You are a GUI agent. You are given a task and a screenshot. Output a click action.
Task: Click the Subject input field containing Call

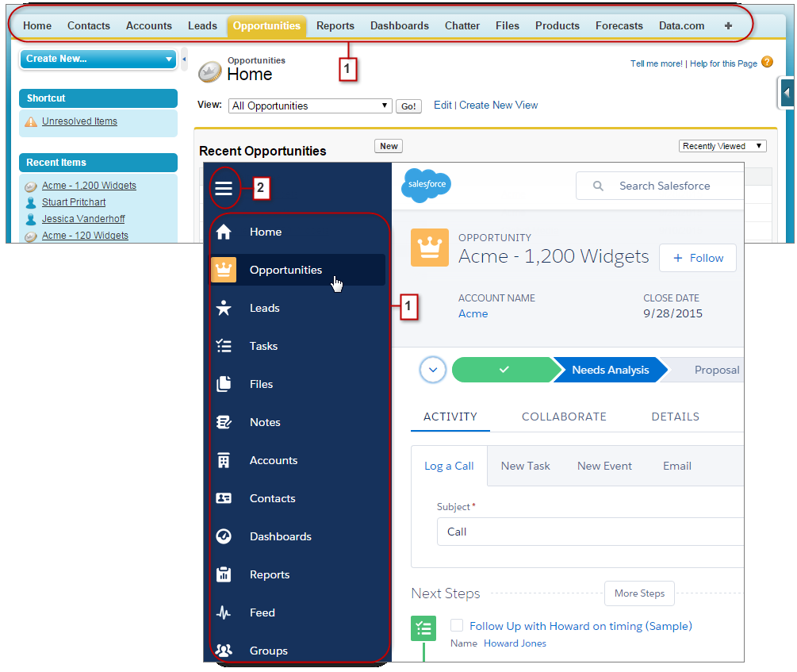click(591, 532)
